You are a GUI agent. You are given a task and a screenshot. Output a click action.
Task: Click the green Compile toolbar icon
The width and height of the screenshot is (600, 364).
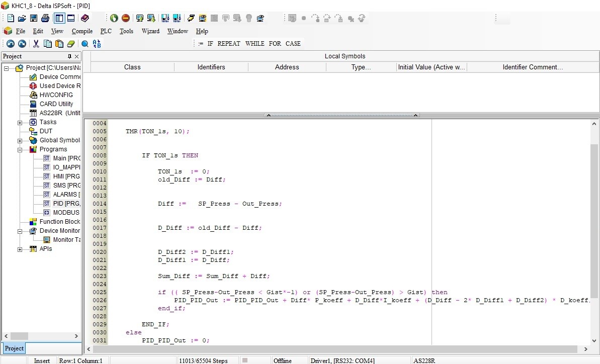point(114,18)
